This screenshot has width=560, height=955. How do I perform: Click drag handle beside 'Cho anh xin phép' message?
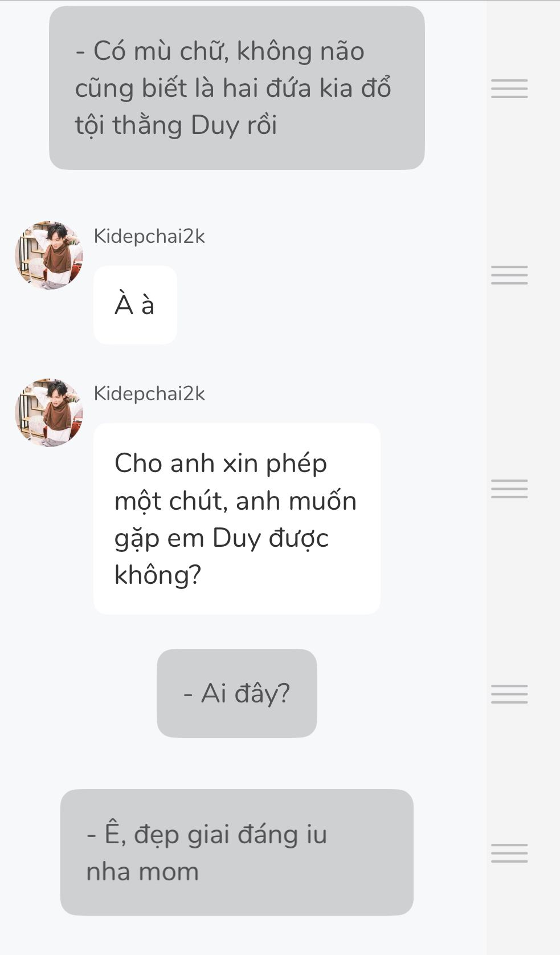[x=509, y=489]
